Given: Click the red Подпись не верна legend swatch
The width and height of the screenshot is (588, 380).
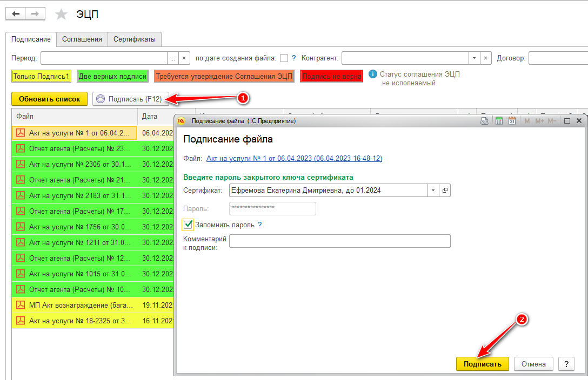Looking at the screenshot, I should pyautogui.click(x=331, y=77).
